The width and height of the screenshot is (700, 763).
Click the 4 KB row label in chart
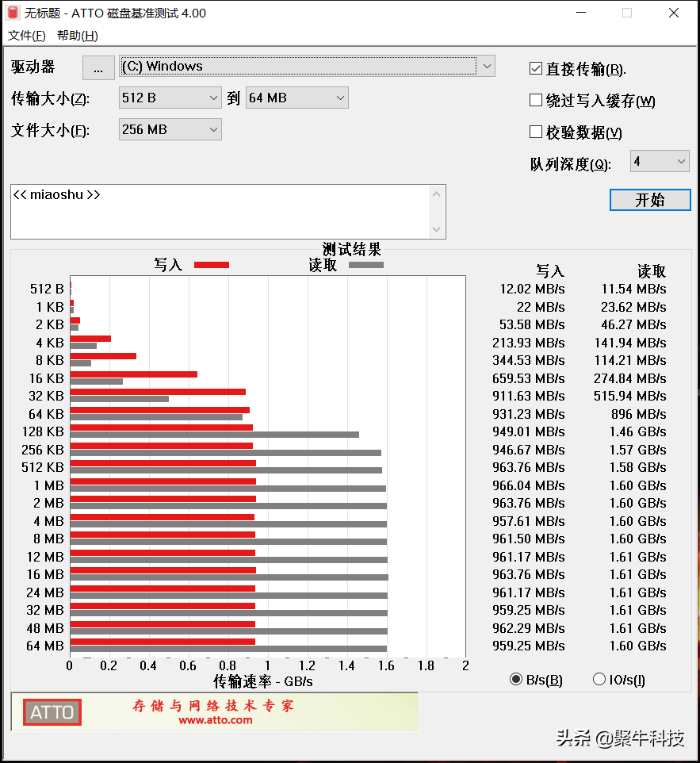pyautogui.click(x=50, y=343)
